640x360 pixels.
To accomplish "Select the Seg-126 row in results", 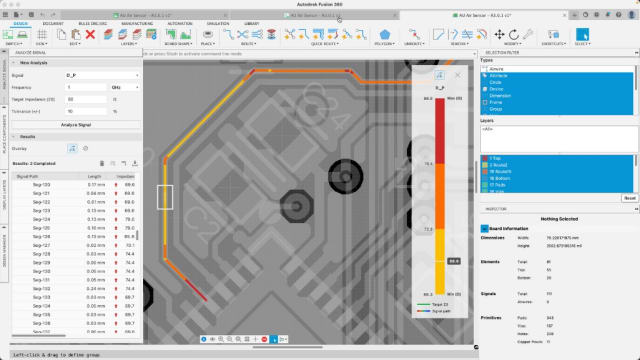I will (x=73, y=237).
